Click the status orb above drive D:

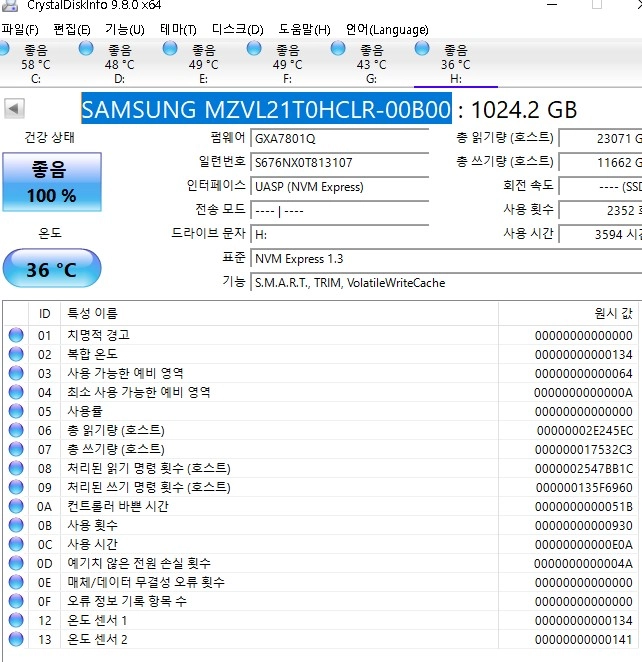(x=86, y=49)
